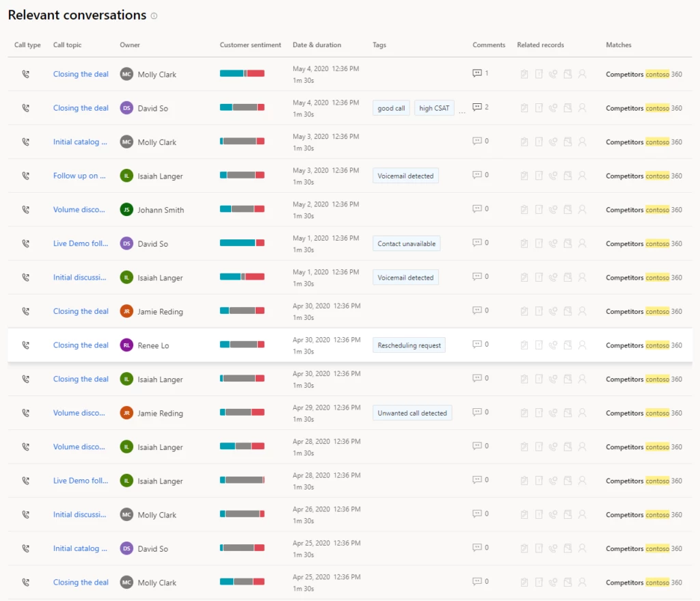Click the Rescheduling request tag on Renee Lo's row
Viewport: 700px width, 601px height.
tap(409, 345)
